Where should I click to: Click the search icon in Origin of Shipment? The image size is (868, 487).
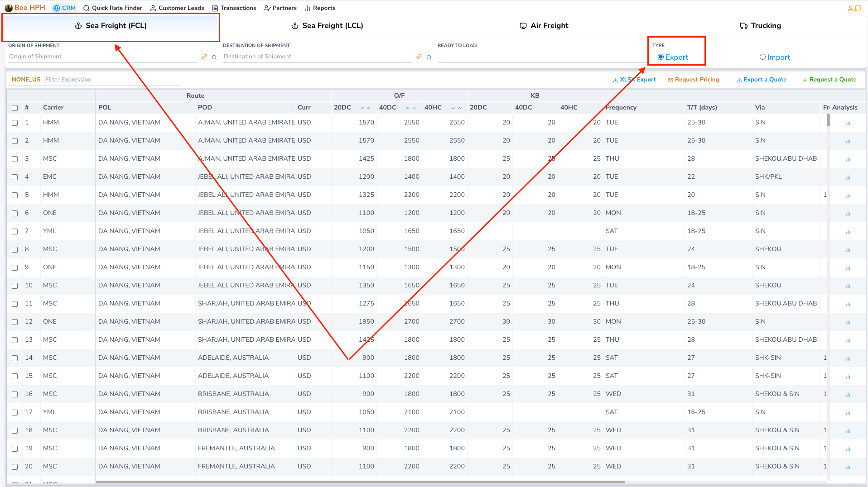[x=214, y=57]
